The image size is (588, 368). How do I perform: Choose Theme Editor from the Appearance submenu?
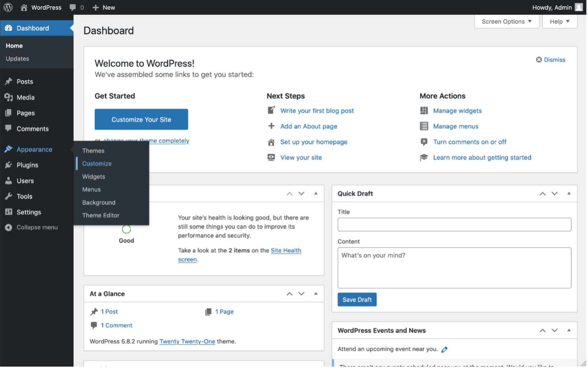(101, 215)
